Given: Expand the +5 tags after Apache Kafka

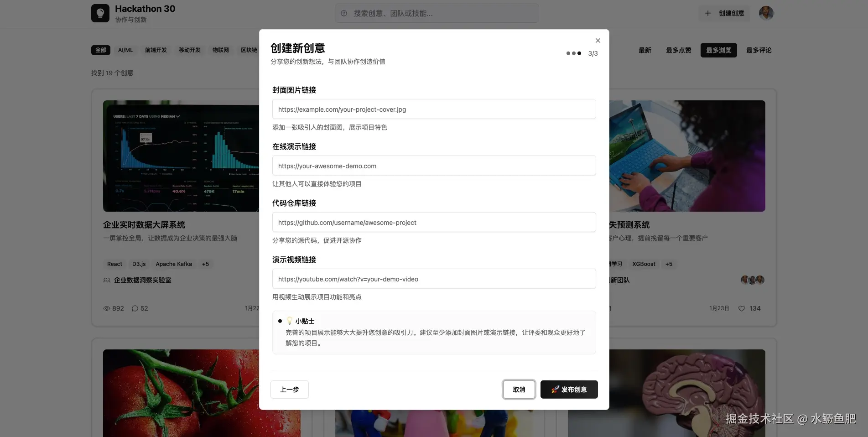Looking at the screenshot, I should coord(205,264).
